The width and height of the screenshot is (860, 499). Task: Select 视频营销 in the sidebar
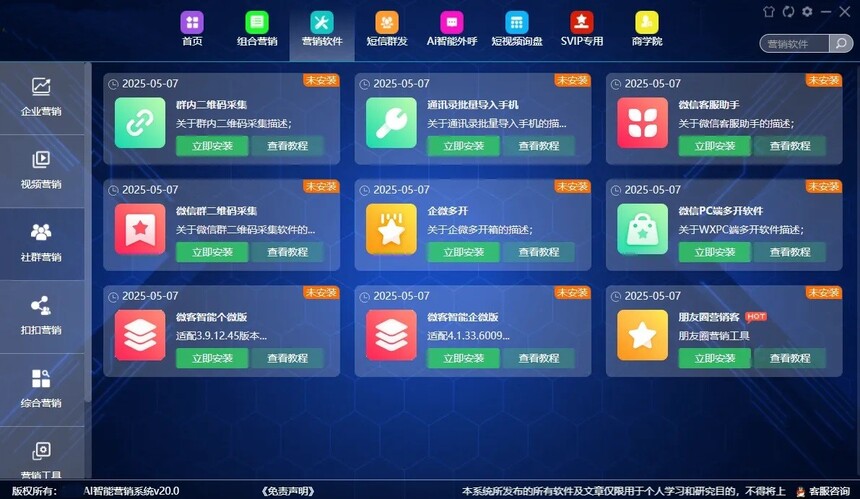point(42,171)
